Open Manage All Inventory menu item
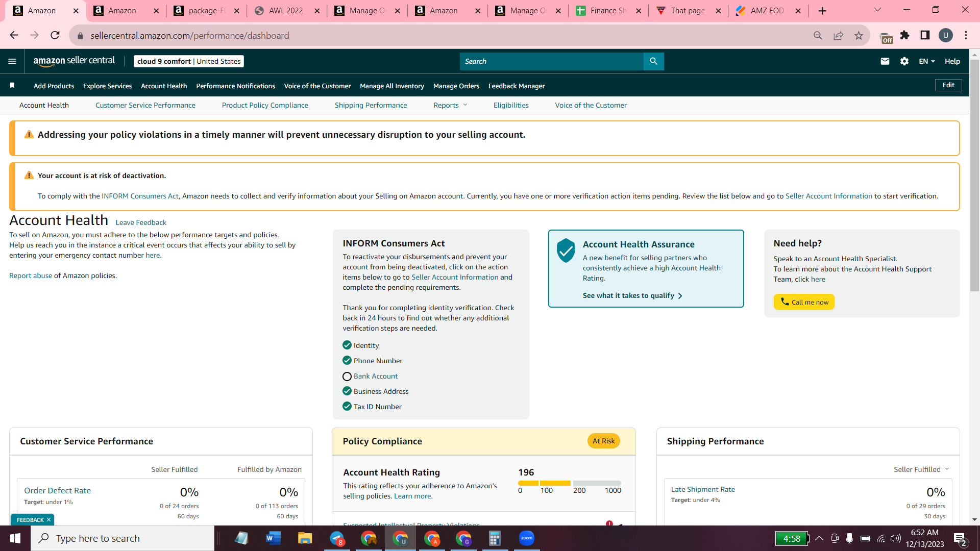 coord(392,86)
